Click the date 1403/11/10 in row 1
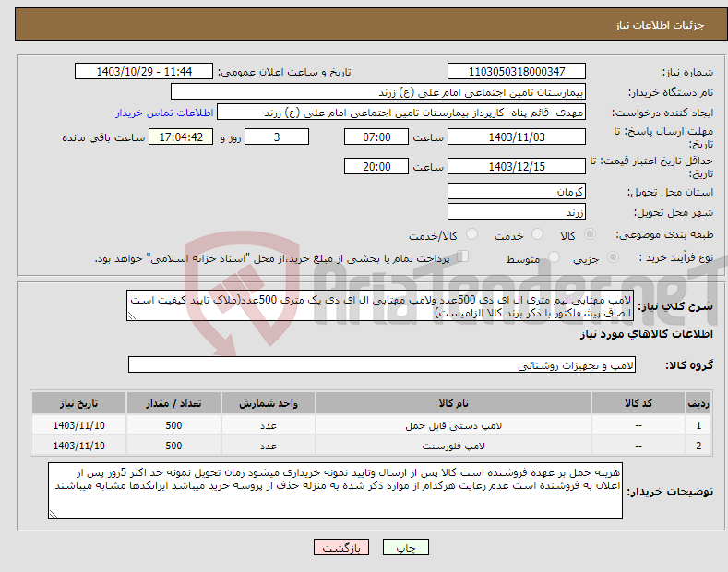 click(79, 425)
